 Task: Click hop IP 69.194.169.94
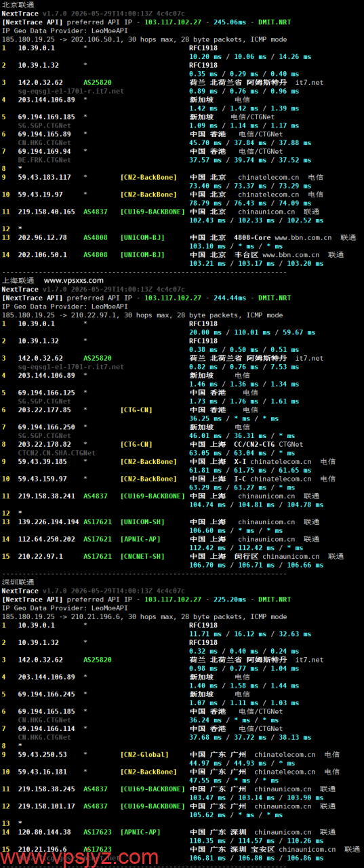click(x=44, y=151)
